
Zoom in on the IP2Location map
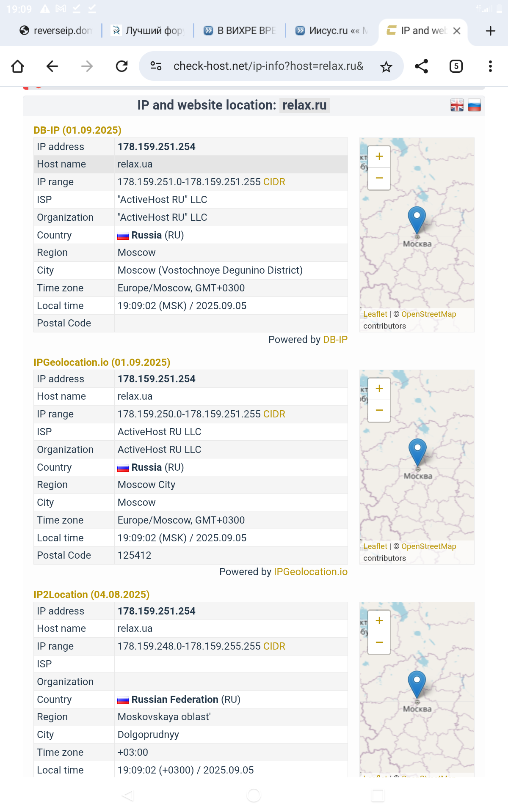(x=379, y=621)
